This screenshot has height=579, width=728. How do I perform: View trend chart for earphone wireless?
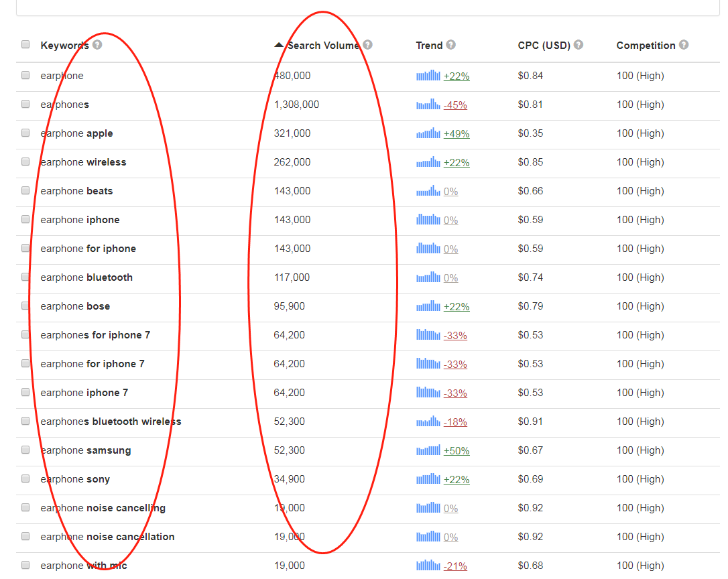point(428,162)
